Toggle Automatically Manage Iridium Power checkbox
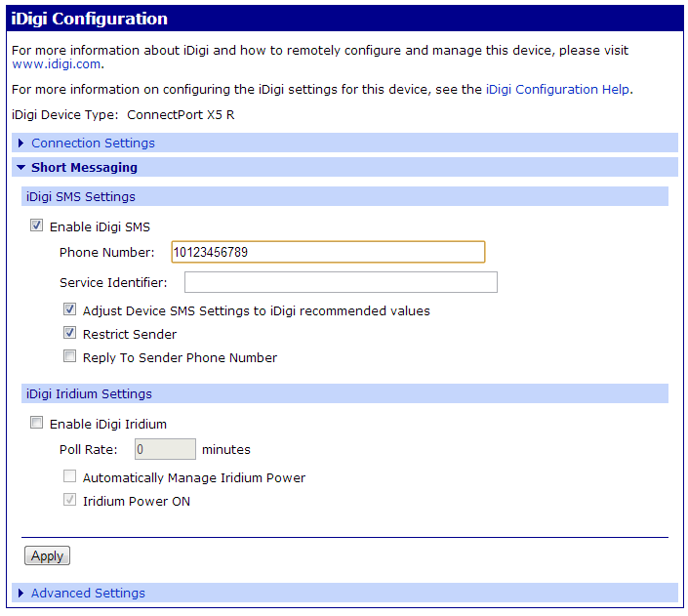The height and width of the screenshot is (616, 688). (70, 477)
